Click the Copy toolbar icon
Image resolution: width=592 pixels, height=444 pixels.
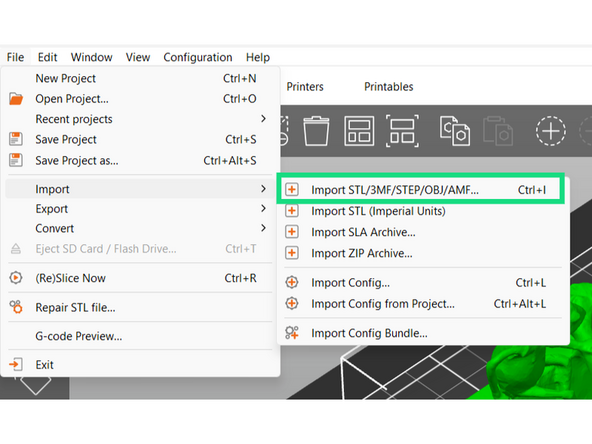(x=455, y=131)
